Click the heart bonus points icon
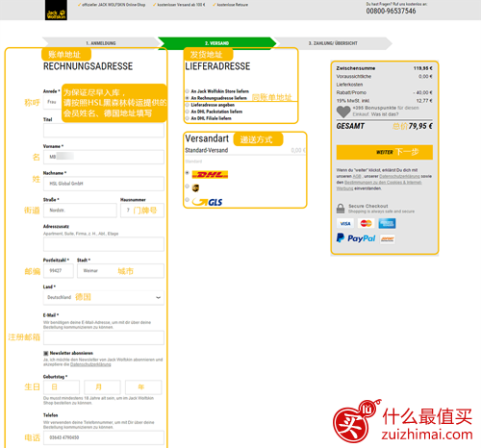481x448 pixels. pyautogui.click(x=343, y=112)
